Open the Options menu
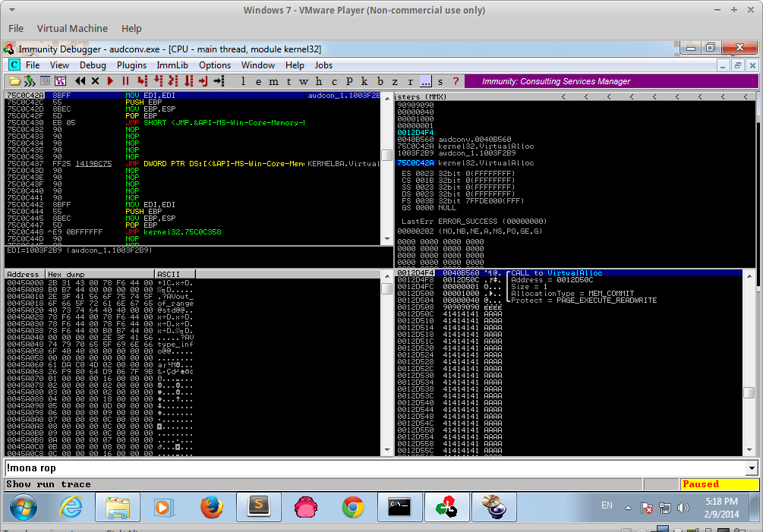The width and height of the screenshot is (763, 532). (x=215, y=65)
